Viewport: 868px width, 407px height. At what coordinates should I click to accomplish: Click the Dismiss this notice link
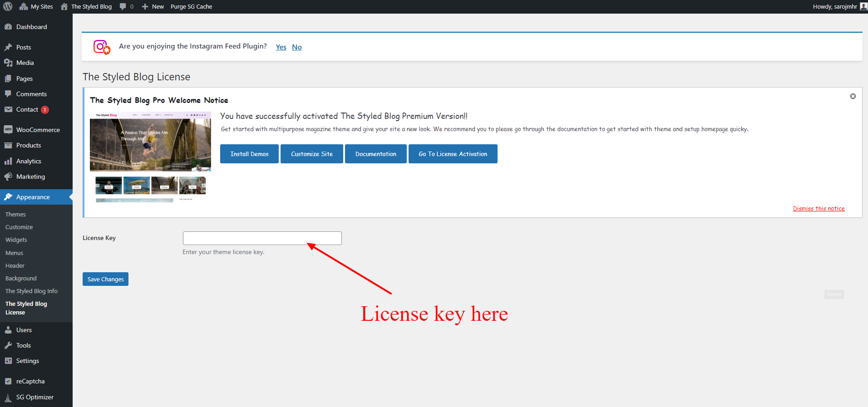tap(819, 208)
